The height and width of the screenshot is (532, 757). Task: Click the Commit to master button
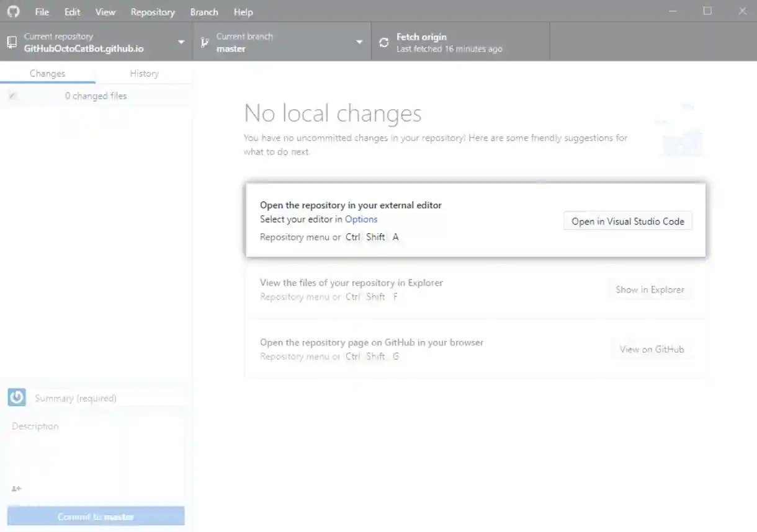click(95, 515)
